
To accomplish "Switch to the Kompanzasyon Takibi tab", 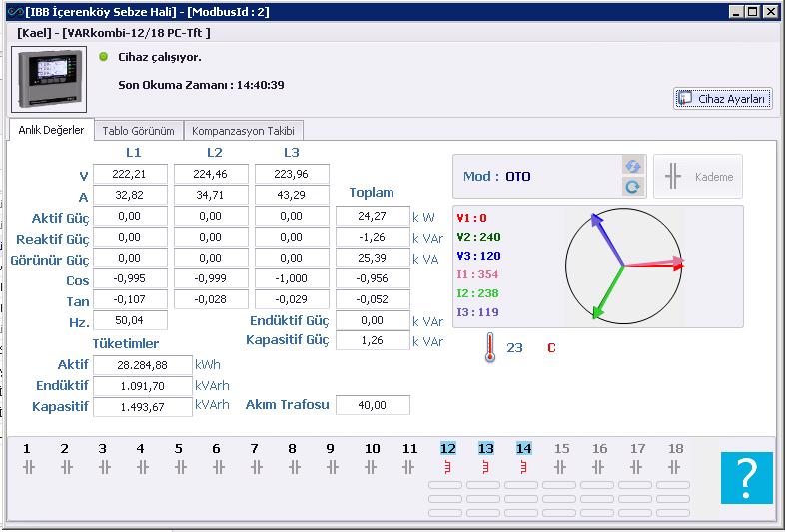I will click(244, 131).
